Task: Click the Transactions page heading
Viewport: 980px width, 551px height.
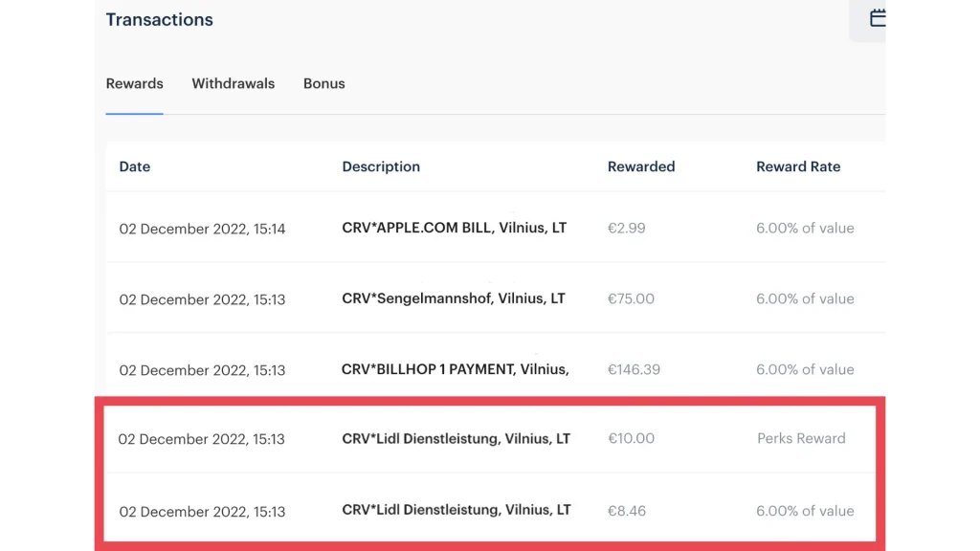Action: click(x=159, y=20)
